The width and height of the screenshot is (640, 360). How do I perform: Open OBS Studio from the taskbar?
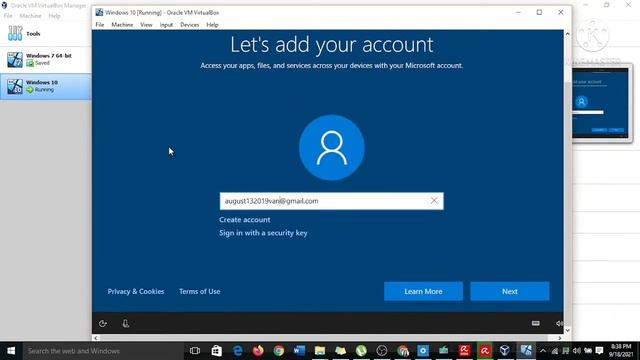(x=382, y=351)
